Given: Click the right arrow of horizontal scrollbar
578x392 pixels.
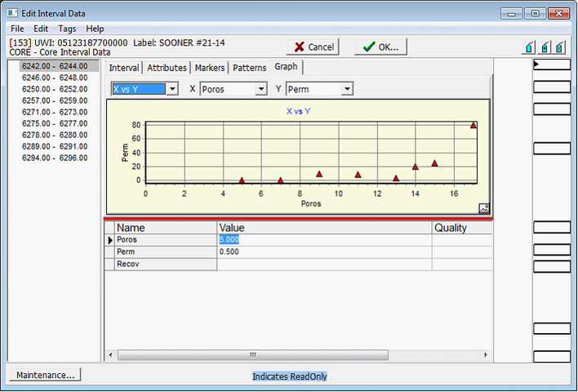Looking at the screenshot, I should click(x=487, y=354).
